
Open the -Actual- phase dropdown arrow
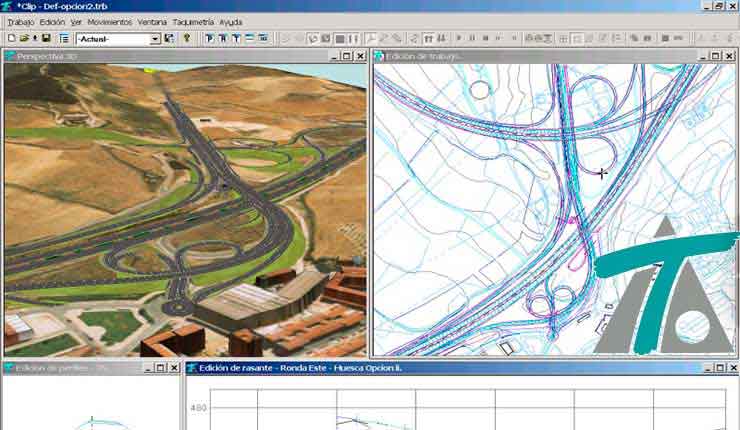155,39
